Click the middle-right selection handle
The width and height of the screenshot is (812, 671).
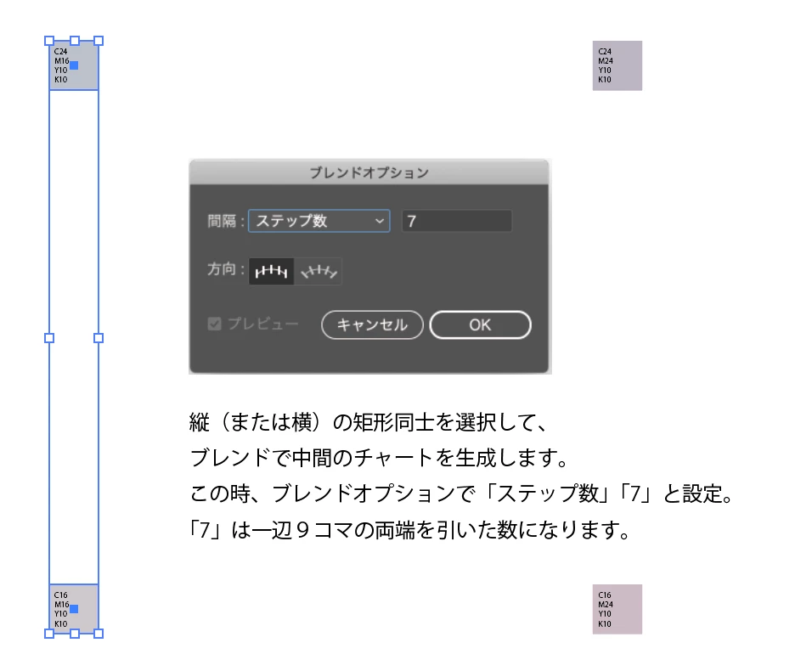tap(99, 338)
